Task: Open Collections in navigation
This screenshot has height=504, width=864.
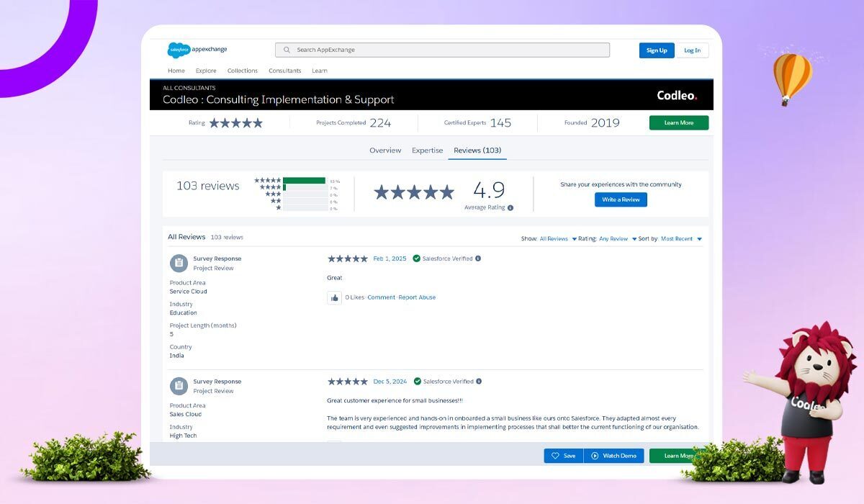Action: click(x=243, y=71)
